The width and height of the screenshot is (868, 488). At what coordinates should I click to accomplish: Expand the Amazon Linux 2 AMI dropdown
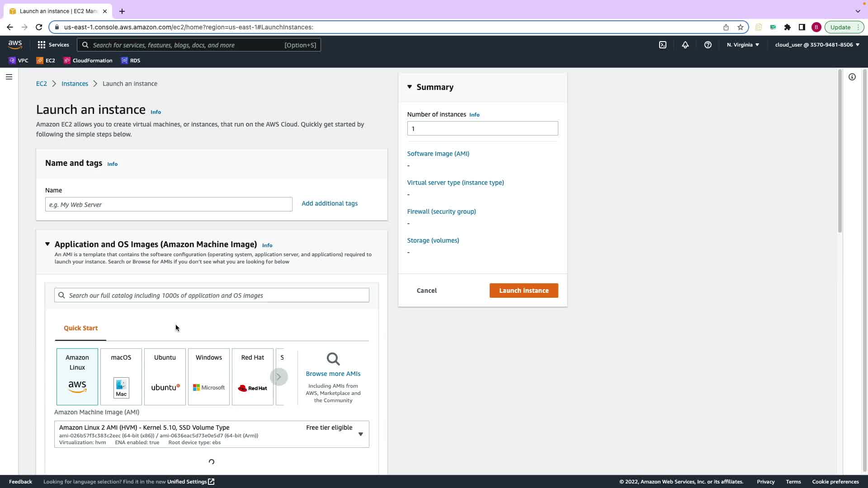(x=360, y=434)
